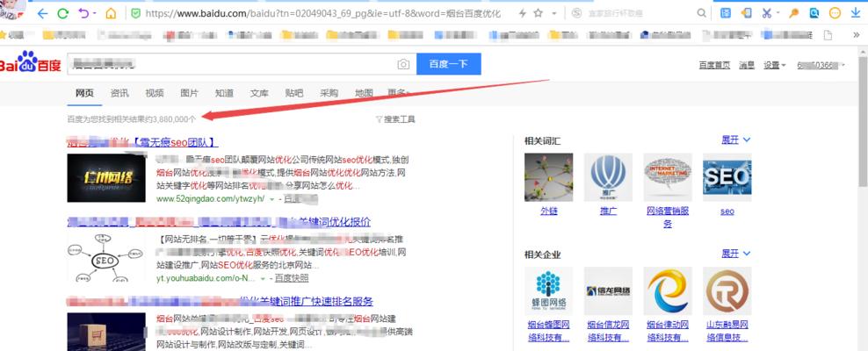Click the purple undo-close-tab arrow icon

click(x=83, y=13)
